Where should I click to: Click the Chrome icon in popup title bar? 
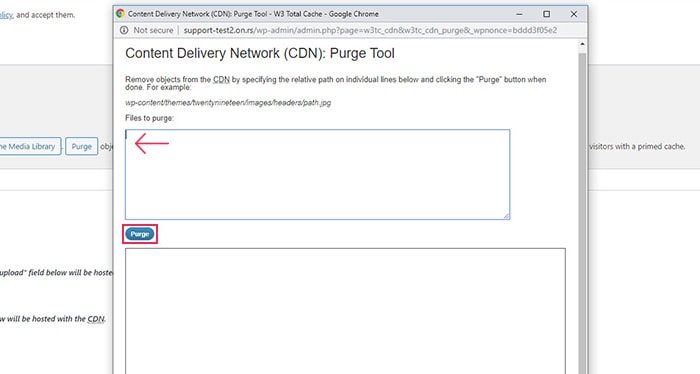point(120,14)
